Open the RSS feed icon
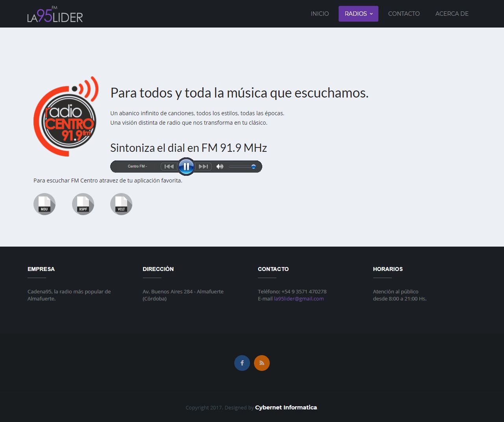The image size is (504, 422). click(262, 363)
